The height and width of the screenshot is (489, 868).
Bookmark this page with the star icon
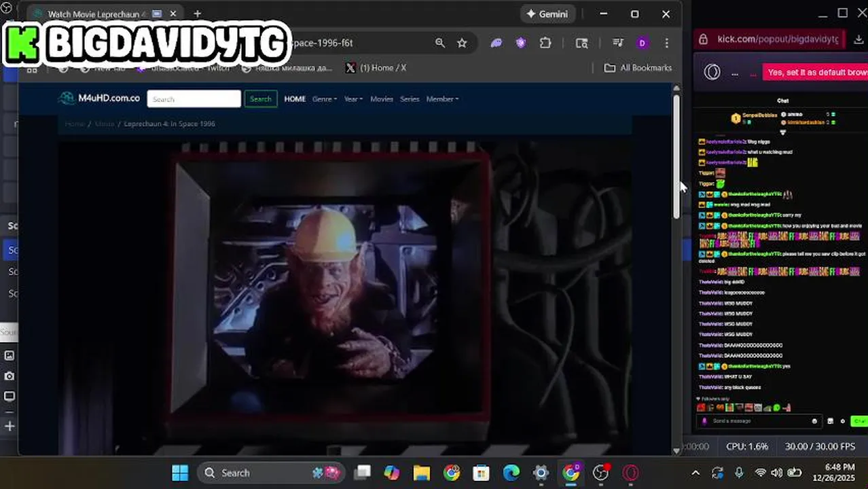pyautogui.click(x=462, y=43)
